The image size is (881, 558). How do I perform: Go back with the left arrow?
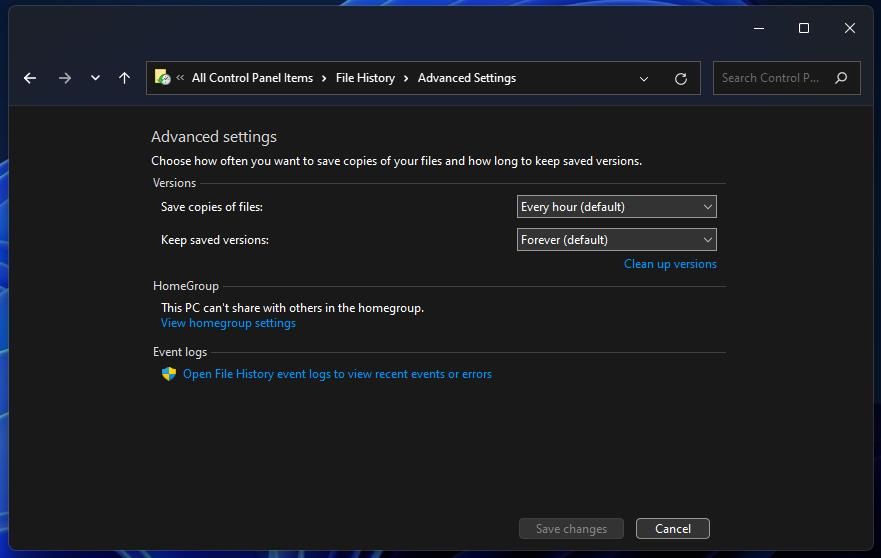pos(30,78)
